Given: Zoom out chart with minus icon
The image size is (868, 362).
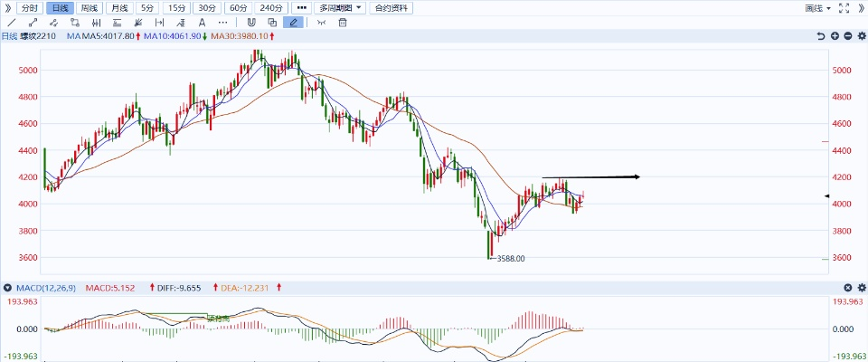Looking at the screenshot, I should click(x=848, y=36).
